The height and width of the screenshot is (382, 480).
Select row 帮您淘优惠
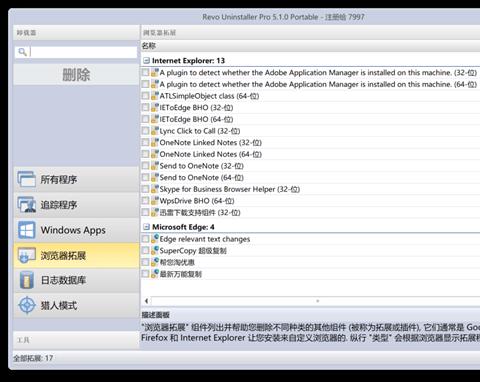pos(311,262)
